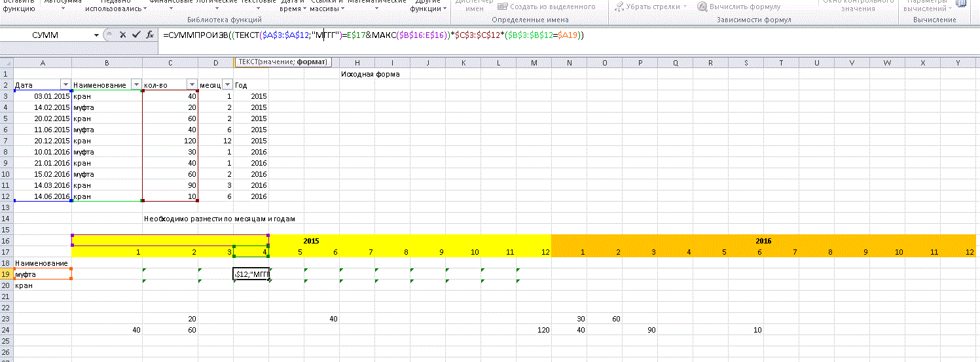This screenshot has width=980, height=362.
Task: Open the месяц column filter dropdown
Action: [227, 85]
